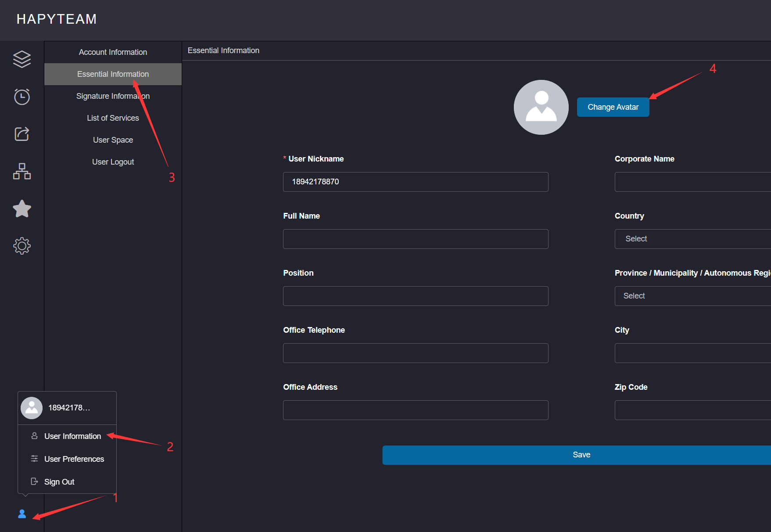Choose Sign Out from popup menu

(67, 482)
